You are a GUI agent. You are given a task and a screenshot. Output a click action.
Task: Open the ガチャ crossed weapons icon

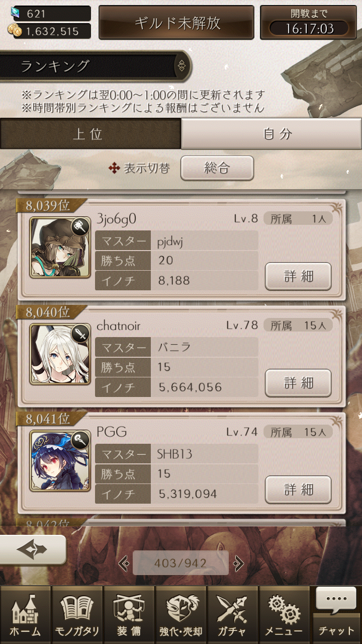(x=232, y=614)
